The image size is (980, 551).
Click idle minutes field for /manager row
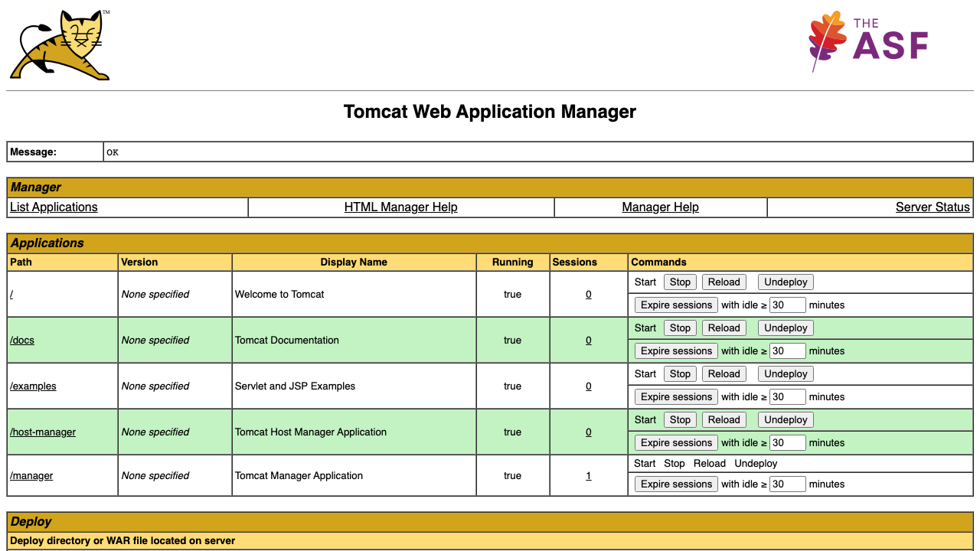788,484
